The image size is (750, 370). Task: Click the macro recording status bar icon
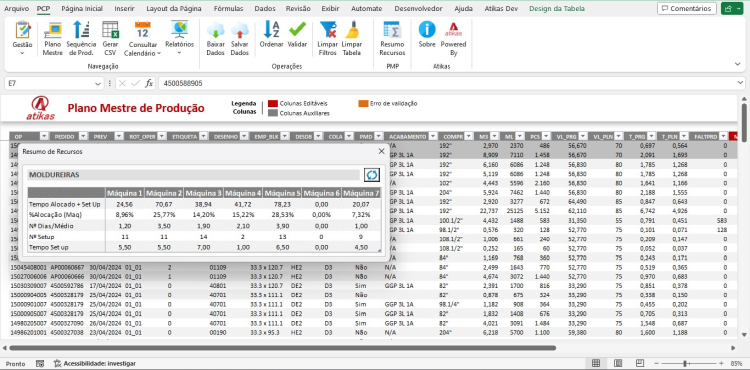pyautogui.click(x=40, y=363)
